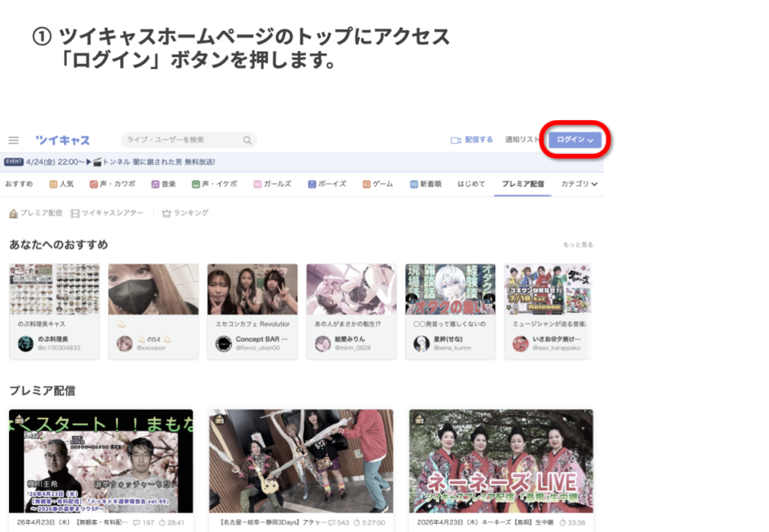
Task: Select the 音楽 category tab
Action: point(163,184)
